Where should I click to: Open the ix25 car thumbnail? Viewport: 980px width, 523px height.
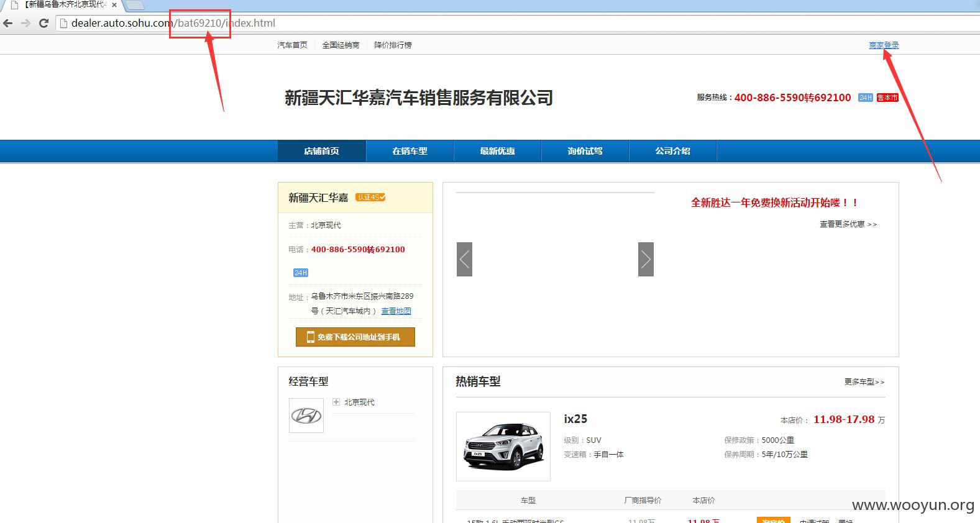(x=503, y=447)
